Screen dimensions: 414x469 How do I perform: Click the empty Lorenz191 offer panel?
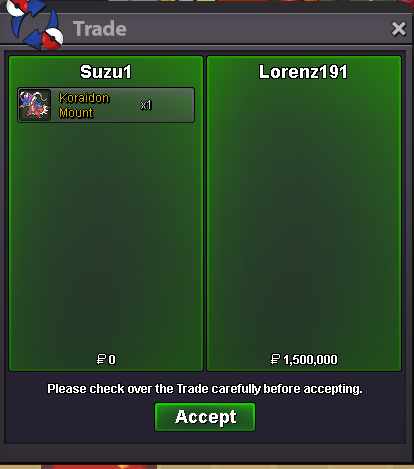point(304,213)
